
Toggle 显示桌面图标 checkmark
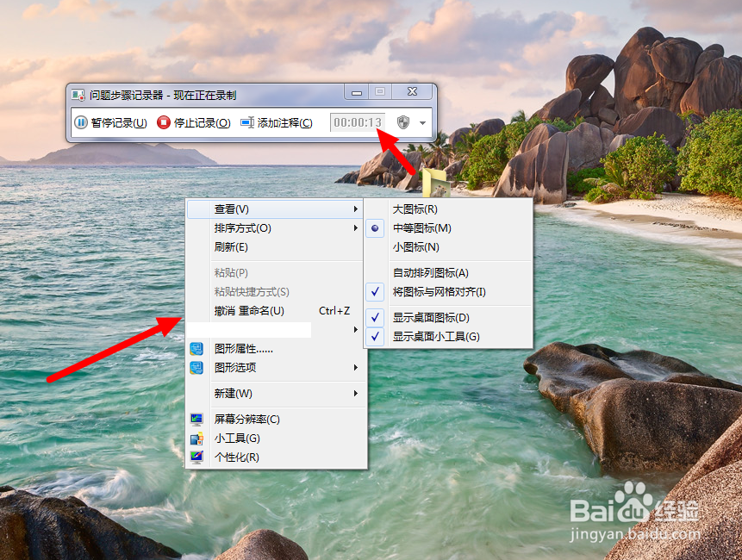point(375,317)
